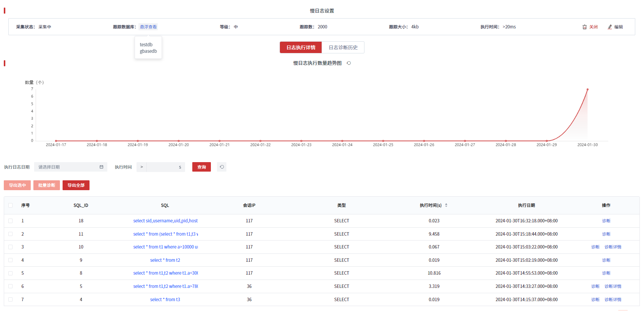The image size is (644, 311).
Task: Refresh the slow log trend chart
Action: [x=349, y=63]
